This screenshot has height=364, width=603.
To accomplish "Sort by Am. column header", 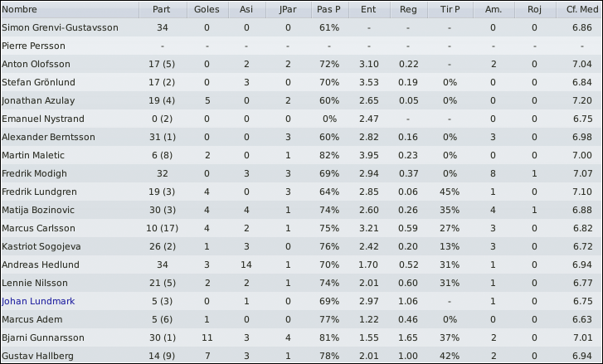I will click(x=494, y=9).
